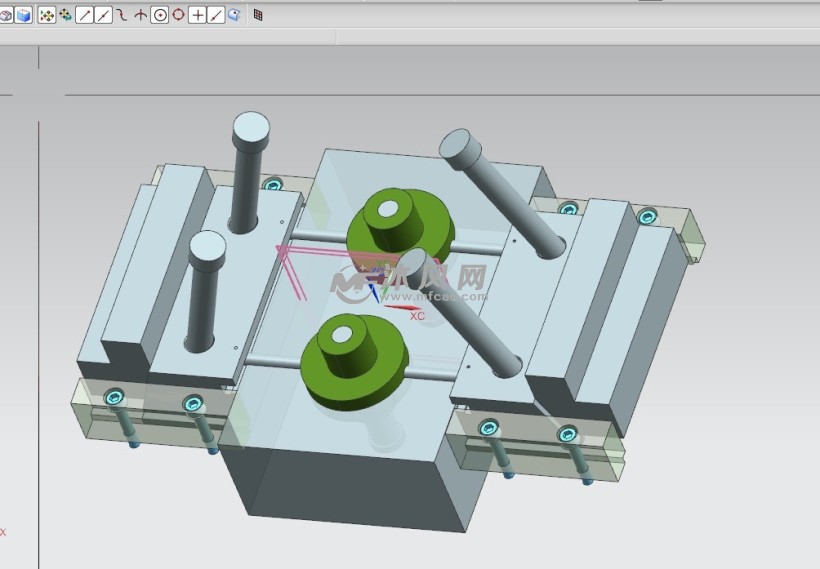Viewport: 820px width, 569px height.
Task: Select the shaded blue cube rendering icon
Action: point(23,15)
